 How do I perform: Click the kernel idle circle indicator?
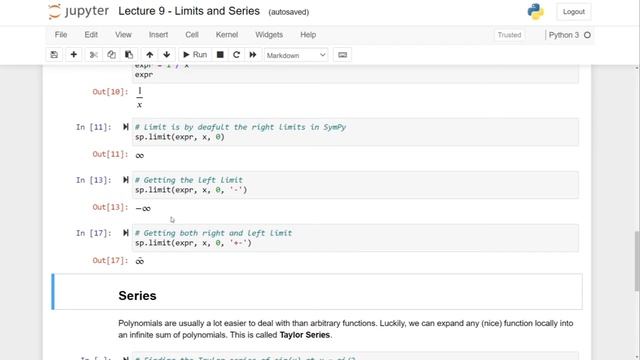(587, 35)
